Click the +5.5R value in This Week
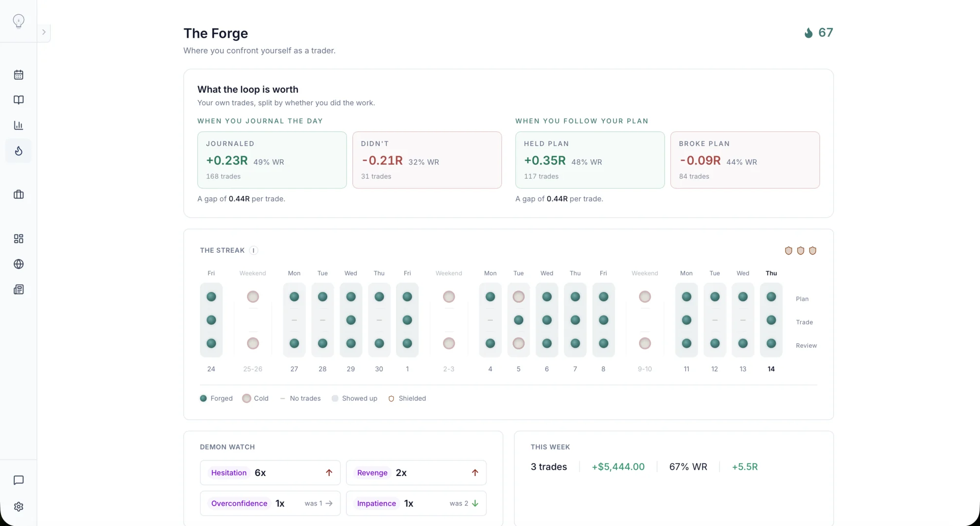Image resolution: width=980 pixels, height=526 pixels. tap(745, 467)
